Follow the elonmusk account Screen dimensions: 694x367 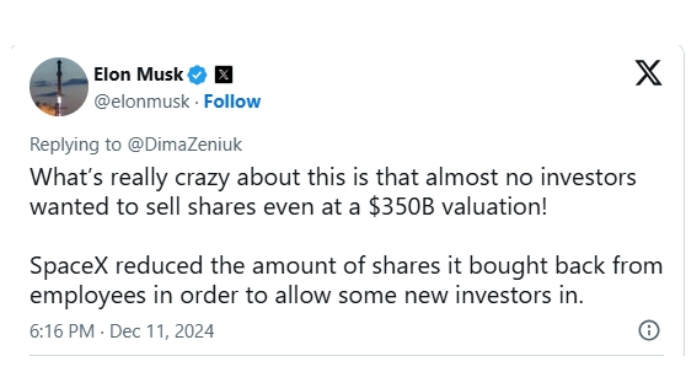232,102
